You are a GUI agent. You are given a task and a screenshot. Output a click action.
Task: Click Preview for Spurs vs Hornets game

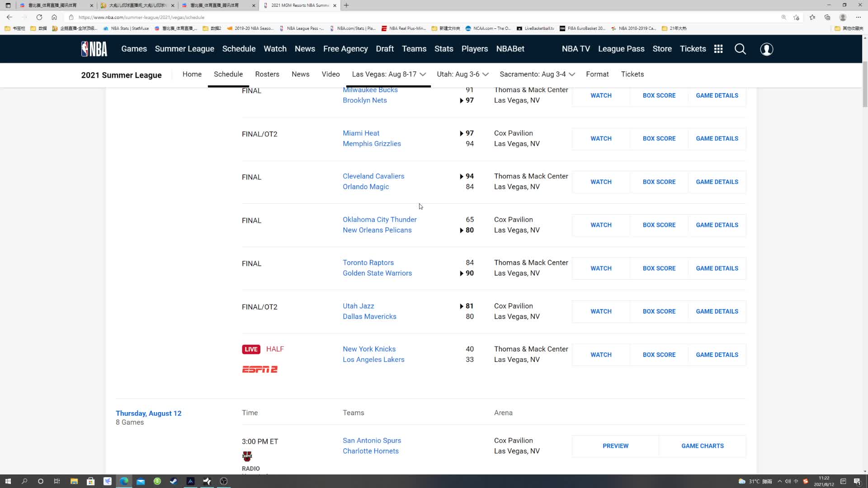(x=615, y=446)
